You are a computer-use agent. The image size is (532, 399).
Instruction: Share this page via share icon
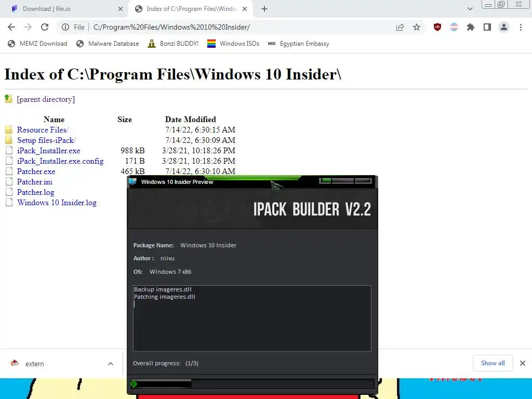click(400, 27)
